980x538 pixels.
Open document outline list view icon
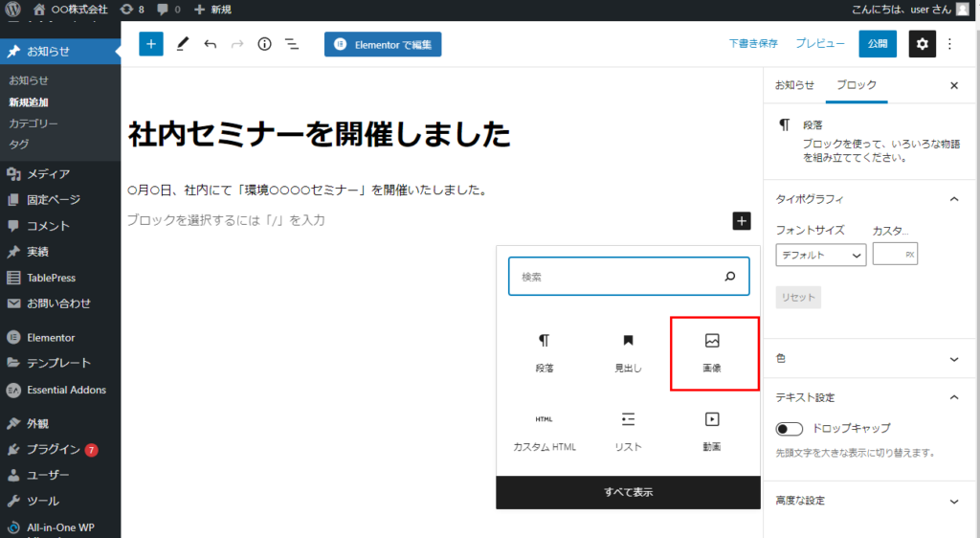click(x=292, y=44)
